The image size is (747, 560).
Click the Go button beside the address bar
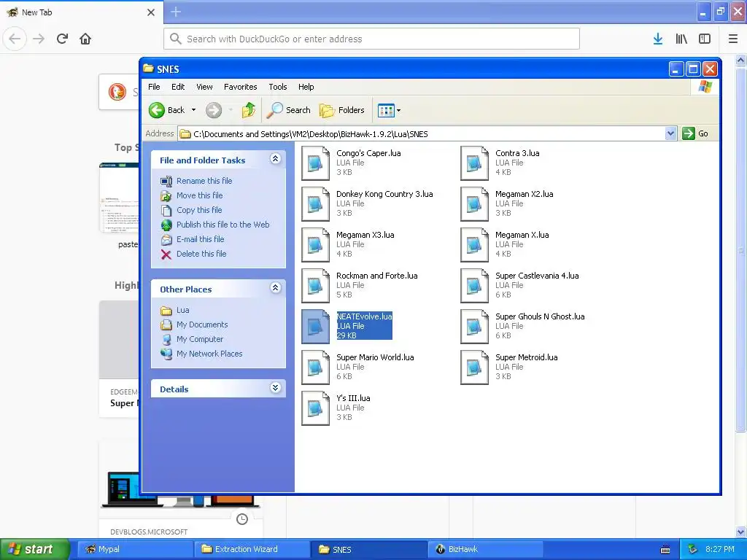[x=695, y=133]
